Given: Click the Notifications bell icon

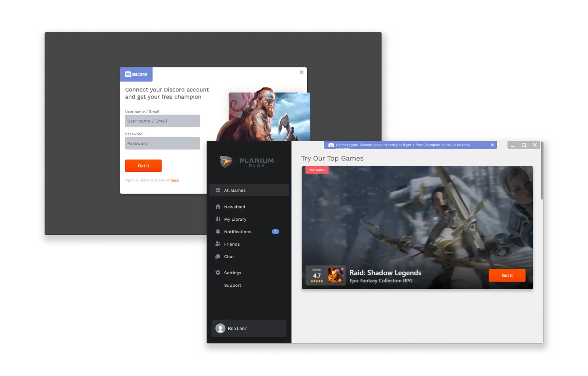Looking at the screenshot, I should tap(218, 232).
